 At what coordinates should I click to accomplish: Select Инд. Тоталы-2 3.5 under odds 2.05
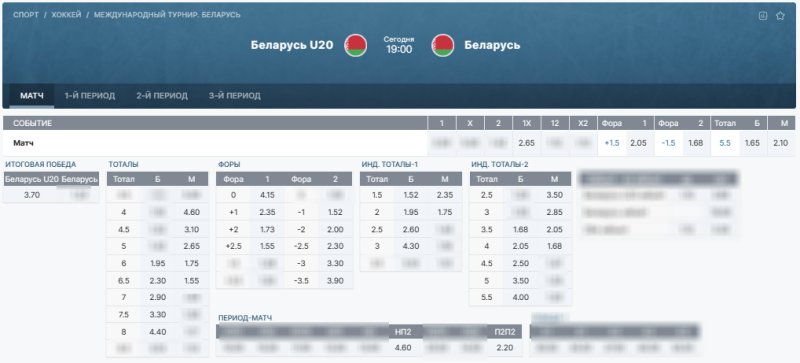[x=555, y=229]
